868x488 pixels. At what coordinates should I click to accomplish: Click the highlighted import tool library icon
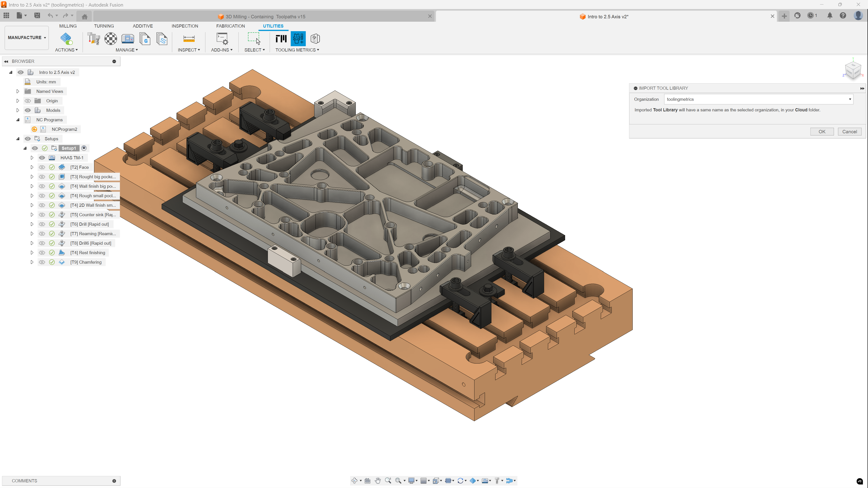coord(298,39)
